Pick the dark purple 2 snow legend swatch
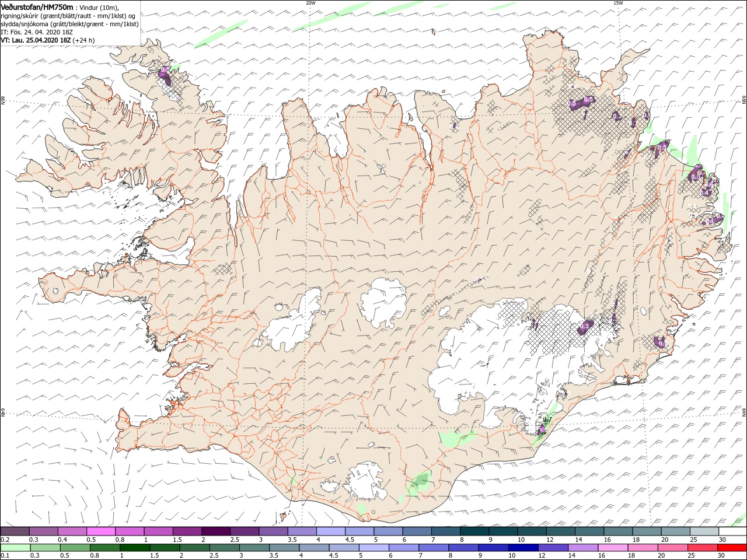Screen dimensions: 747x560 click(x=216, y=531)
